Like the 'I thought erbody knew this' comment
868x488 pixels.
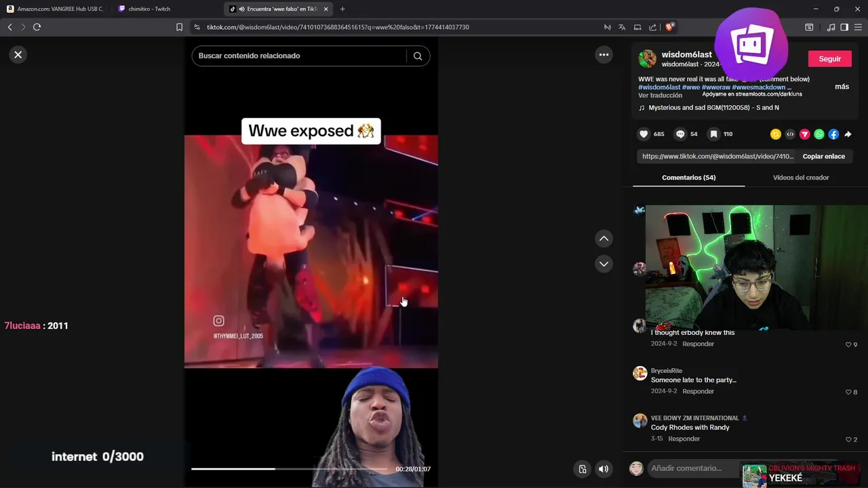point(848,344)
